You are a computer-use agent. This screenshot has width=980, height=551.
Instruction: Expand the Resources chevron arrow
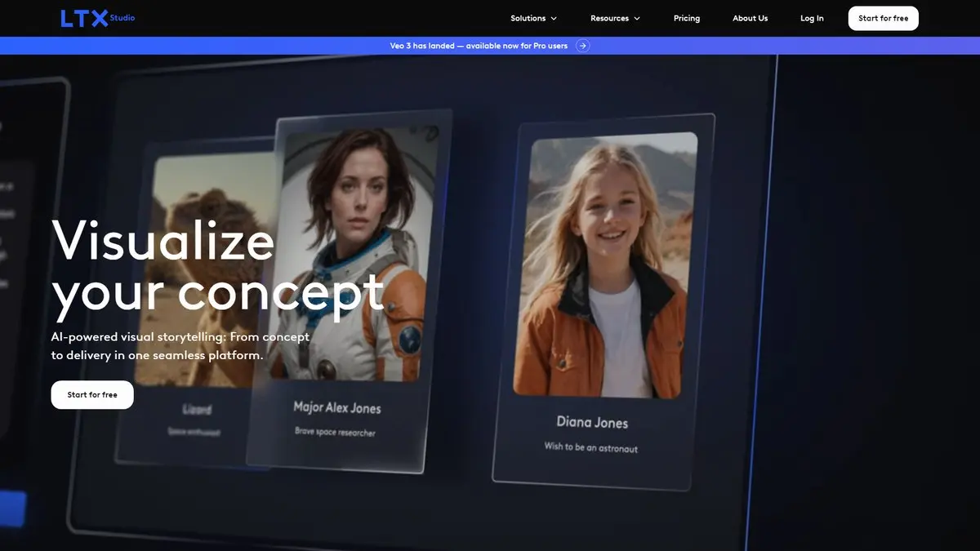[x=637, y=19]
